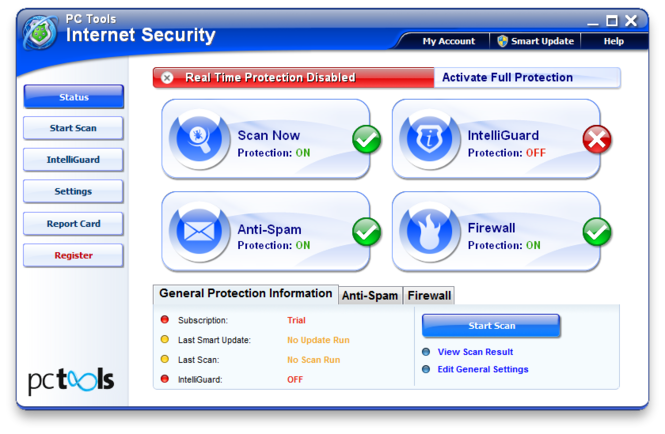
Task: Click the blue Start Scan button in info panel
Action: pos(491,325)
